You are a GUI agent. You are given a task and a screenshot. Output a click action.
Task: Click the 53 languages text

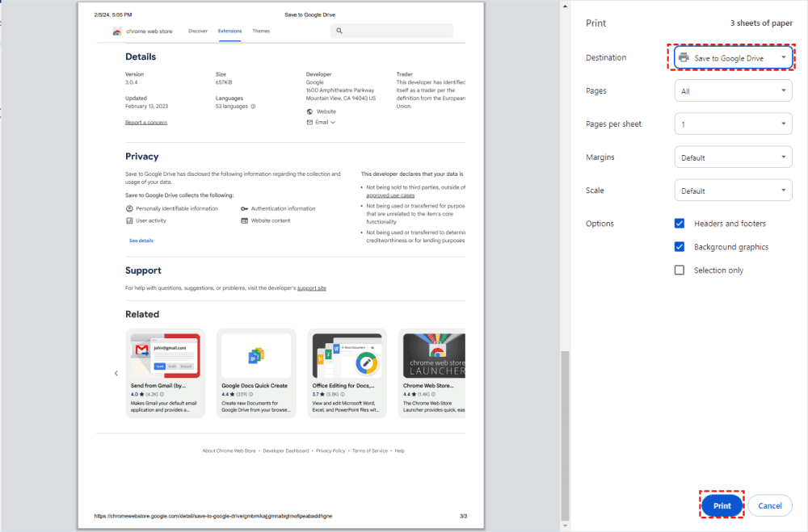(231, 107)
